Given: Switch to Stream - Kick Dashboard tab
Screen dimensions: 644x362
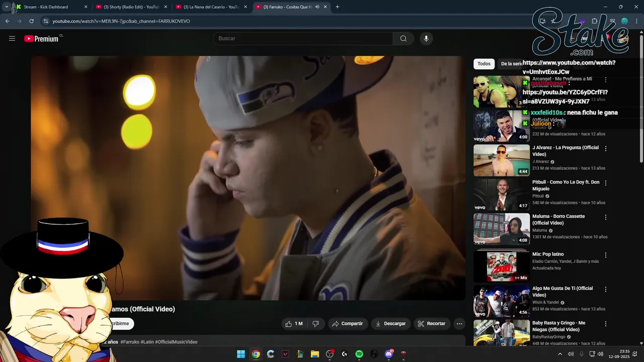Looking at the screenshot, I should point(50,7).
